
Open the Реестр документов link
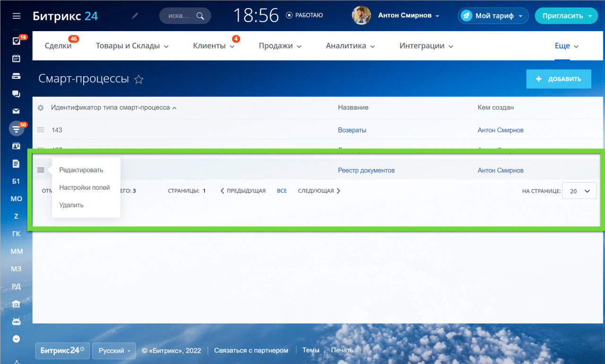366,170
